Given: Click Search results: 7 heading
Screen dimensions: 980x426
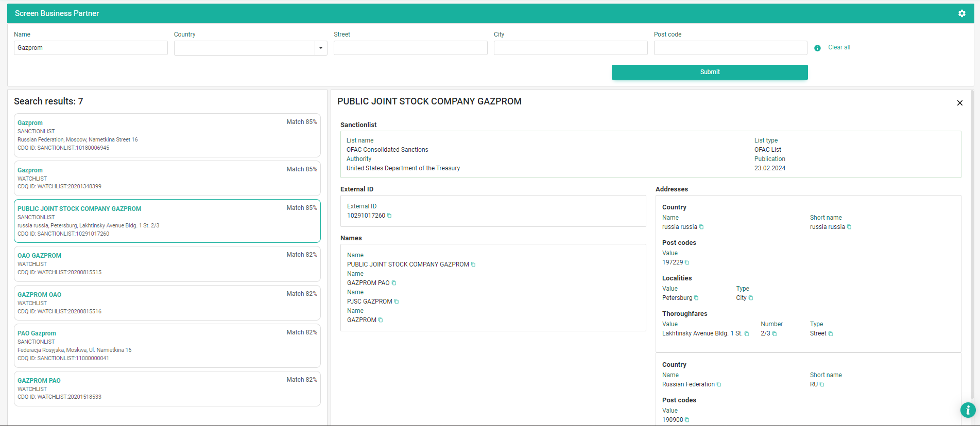Looking at the screenshot, I should click(48, 101).
